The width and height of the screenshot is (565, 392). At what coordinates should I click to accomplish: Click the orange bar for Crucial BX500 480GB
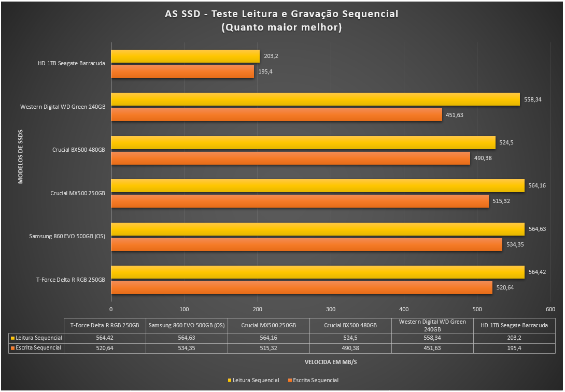point(290,158)
